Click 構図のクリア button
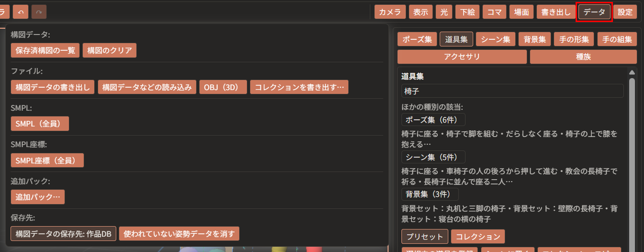Image resolution: width=644 pixels, height=252 pixels. pos(110,50)
